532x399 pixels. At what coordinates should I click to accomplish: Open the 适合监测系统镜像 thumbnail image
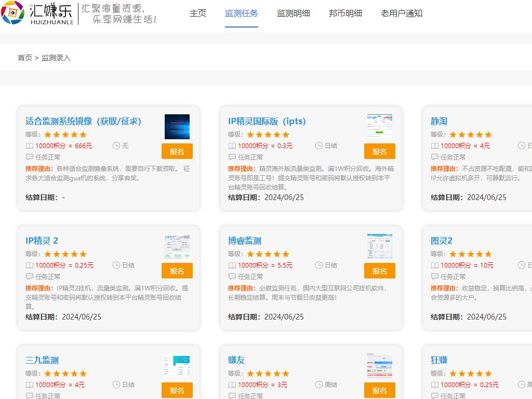click(177, 127)
